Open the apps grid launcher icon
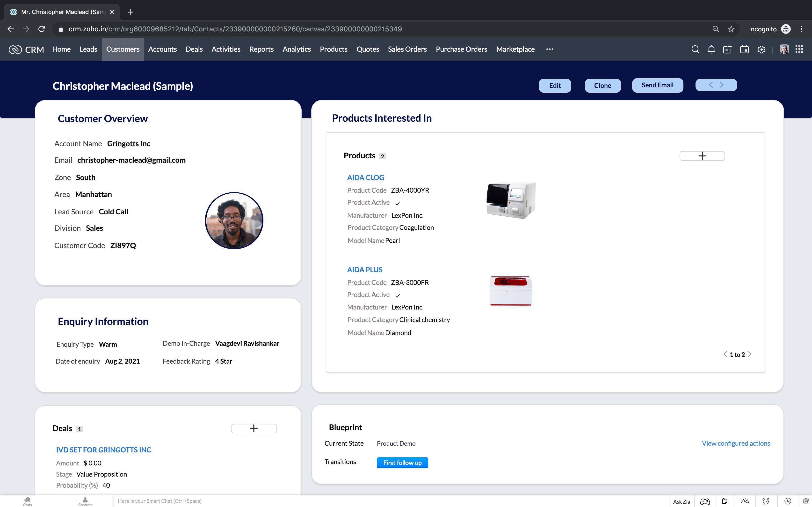This screenshot has width=812, height=507. point(799,49)
